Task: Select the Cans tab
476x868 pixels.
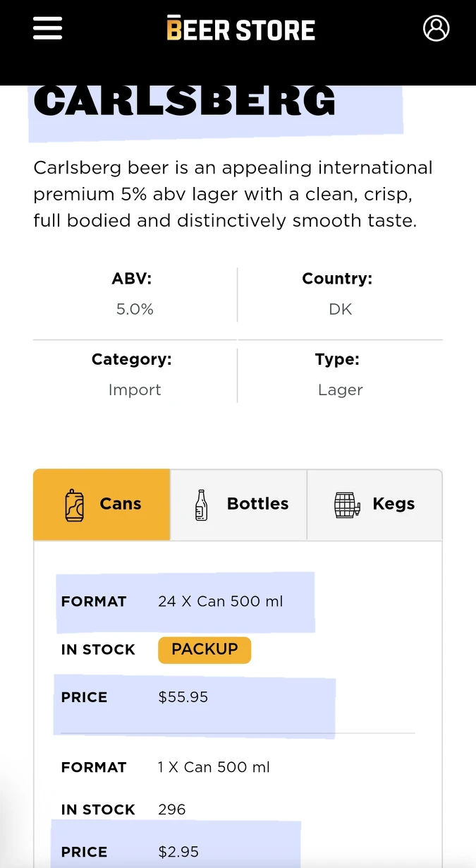Action: click(x=102, y=505)
